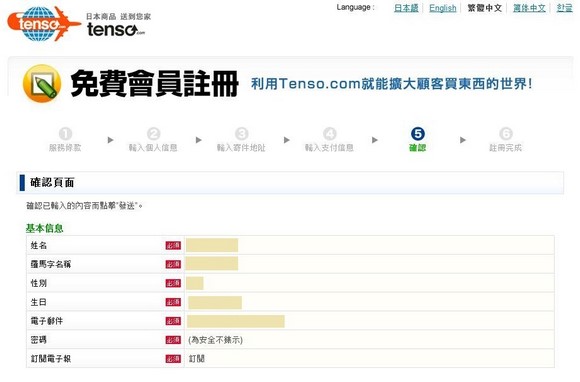Choose 繁體中文 language option
Image resolution: width=580 pixels, height=382 pixels.
coord(485,8)
